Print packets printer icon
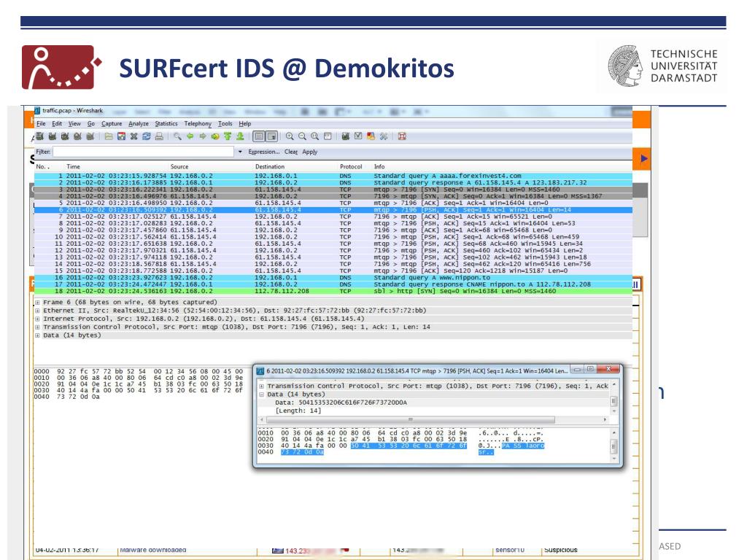 coord(159,136)
